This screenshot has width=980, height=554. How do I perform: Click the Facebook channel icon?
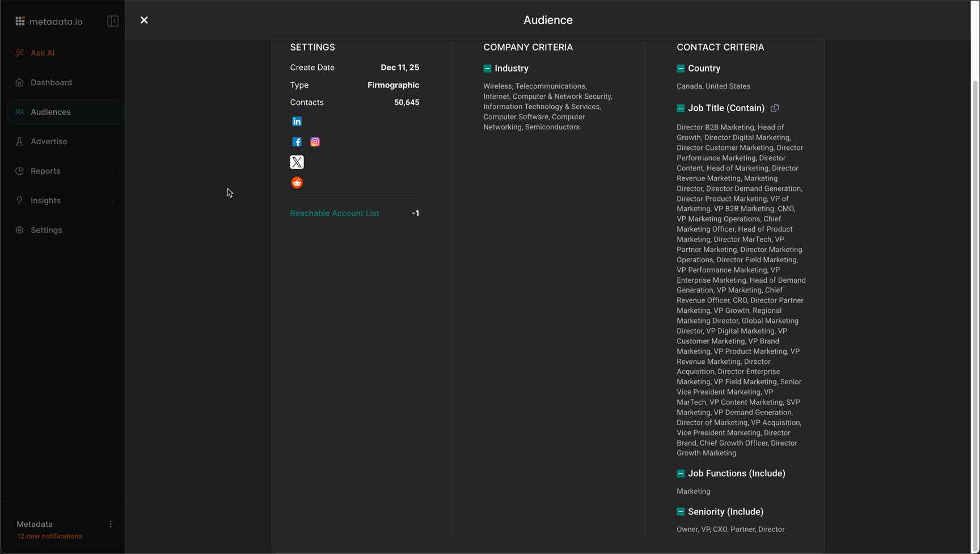click(297, 142)
